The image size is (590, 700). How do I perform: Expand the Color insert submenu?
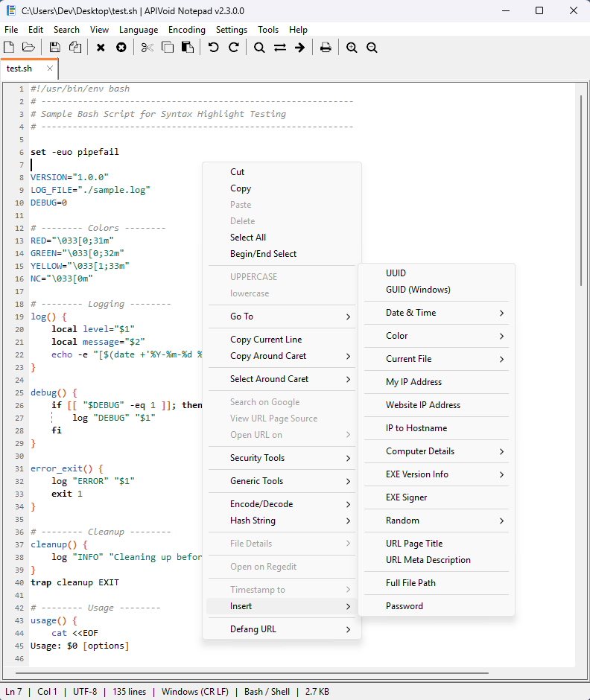[x=437, y=336]
